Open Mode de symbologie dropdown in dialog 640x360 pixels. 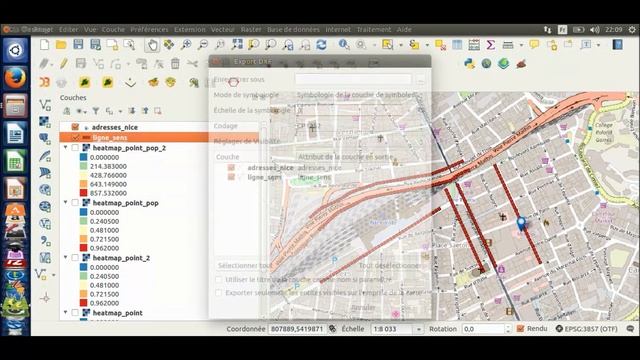click(x=359, y=95)
